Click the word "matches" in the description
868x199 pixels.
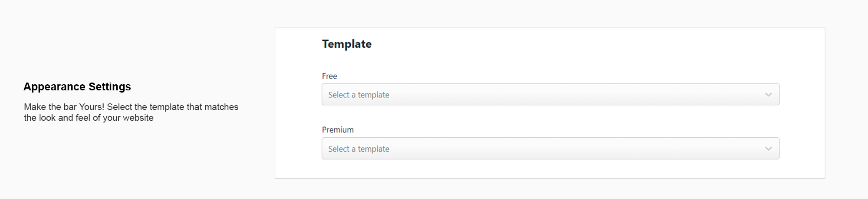click(221, 107)
